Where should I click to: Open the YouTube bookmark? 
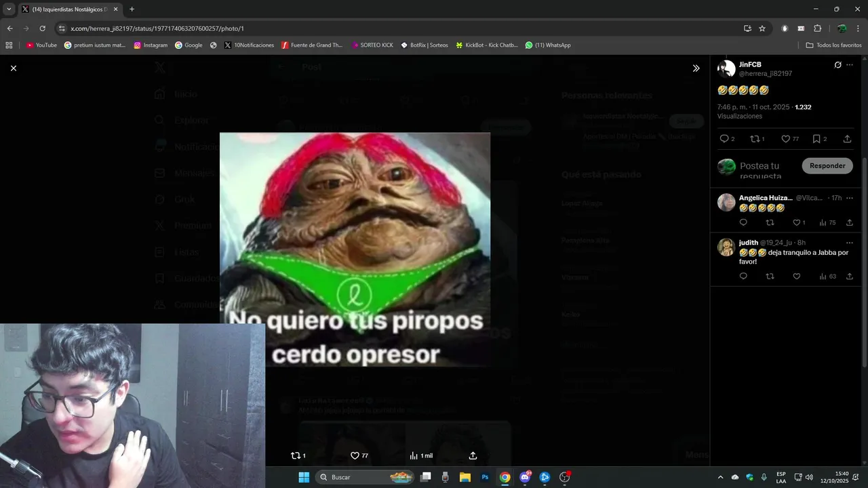[x=41, y=45]
